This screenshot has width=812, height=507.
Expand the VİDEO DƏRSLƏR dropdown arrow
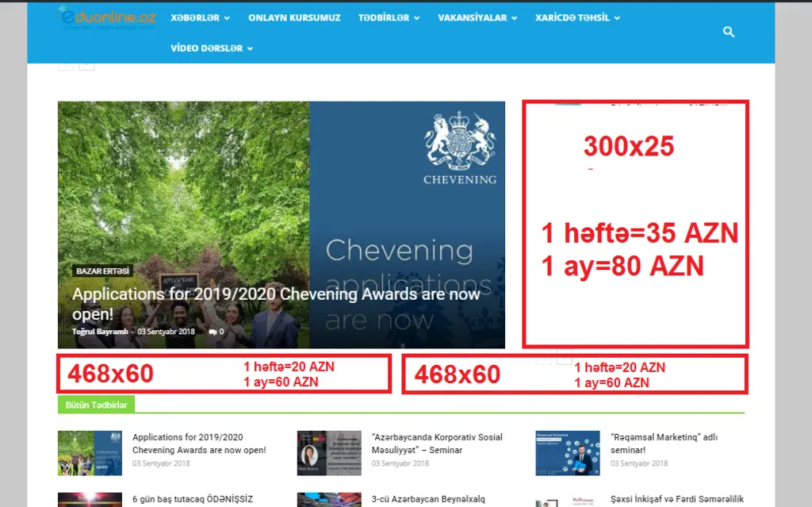tap(250, 48)
